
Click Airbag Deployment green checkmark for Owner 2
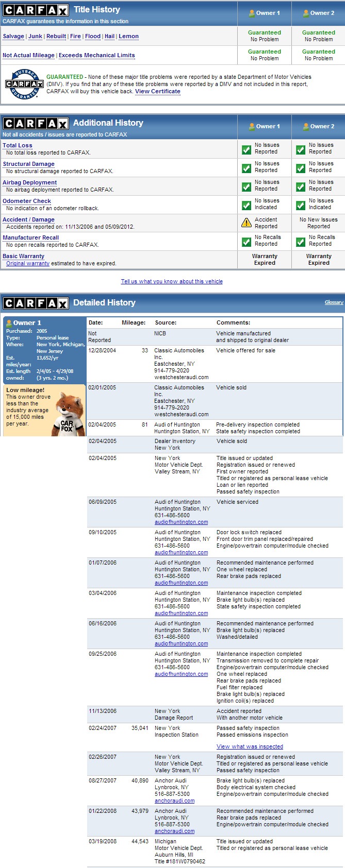click(x=301, y=186)
